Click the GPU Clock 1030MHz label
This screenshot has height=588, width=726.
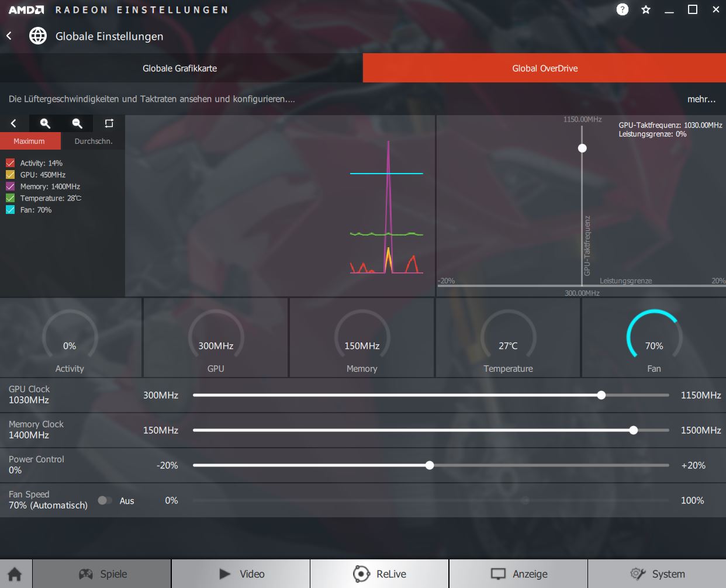(29, 395)
